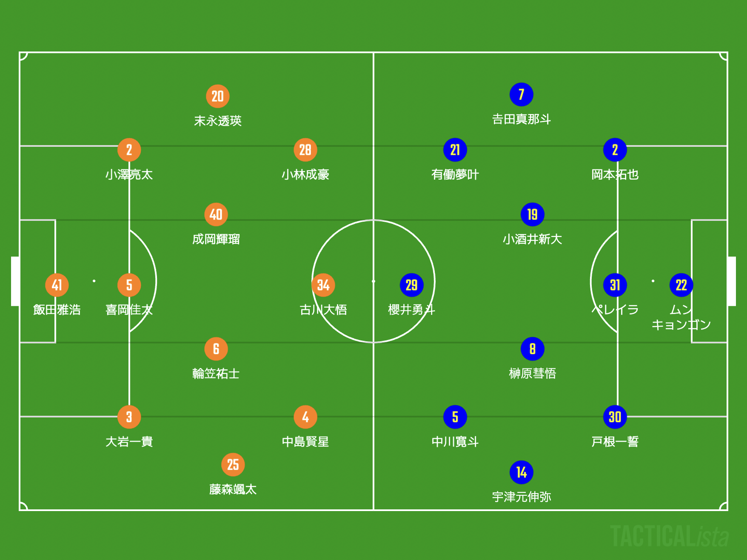The height and width of the screenshot is (560, 747).
Task: Select the orange number 25 player marker
Action: (x=233, y=465)
